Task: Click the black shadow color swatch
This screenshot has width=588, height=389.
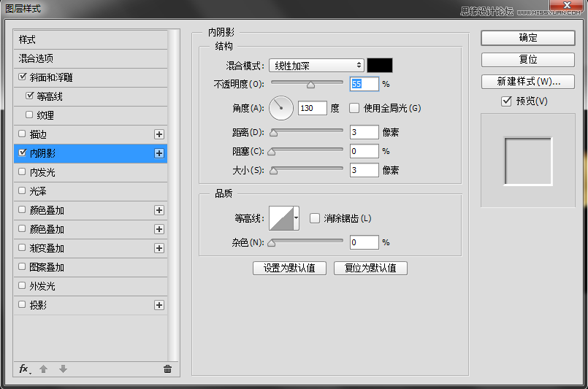Action: click(380, 65)
